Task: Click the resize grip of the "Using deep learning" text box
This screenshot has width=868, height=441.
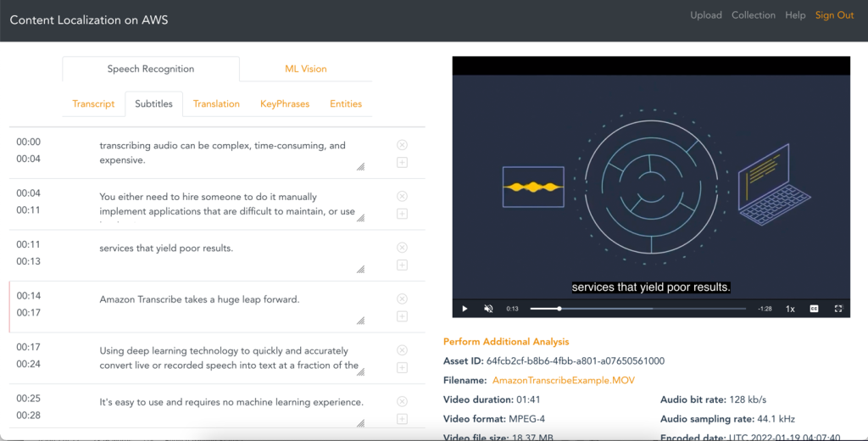Action: (361, 371)
